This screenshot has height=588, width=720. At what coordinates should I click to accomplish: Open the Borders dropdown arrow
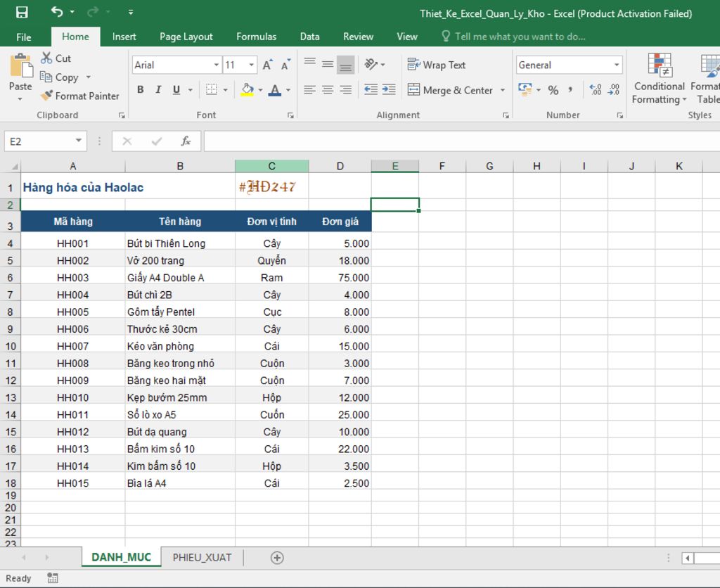tap(226, 90)
